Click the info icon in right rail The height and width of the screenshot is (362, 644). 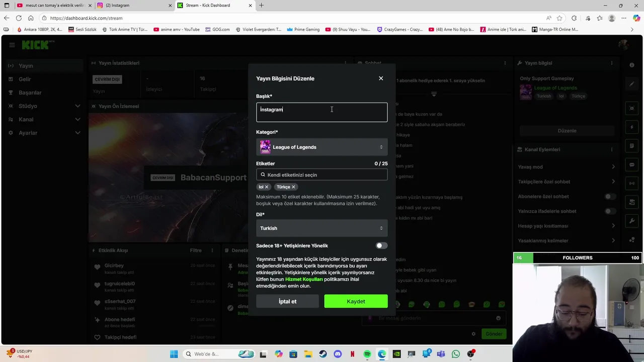(x=632, y=65)
